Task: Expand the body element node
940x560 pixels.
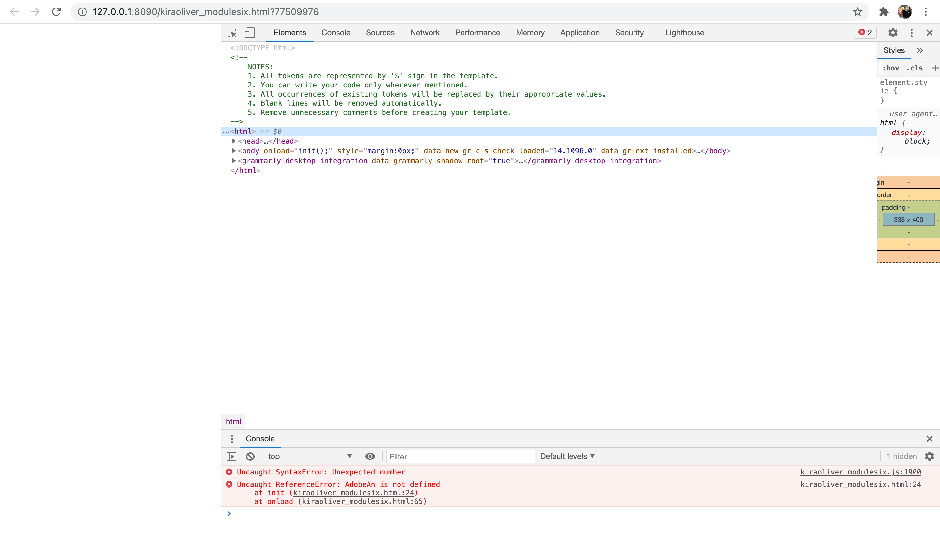Action: [234, 151]
